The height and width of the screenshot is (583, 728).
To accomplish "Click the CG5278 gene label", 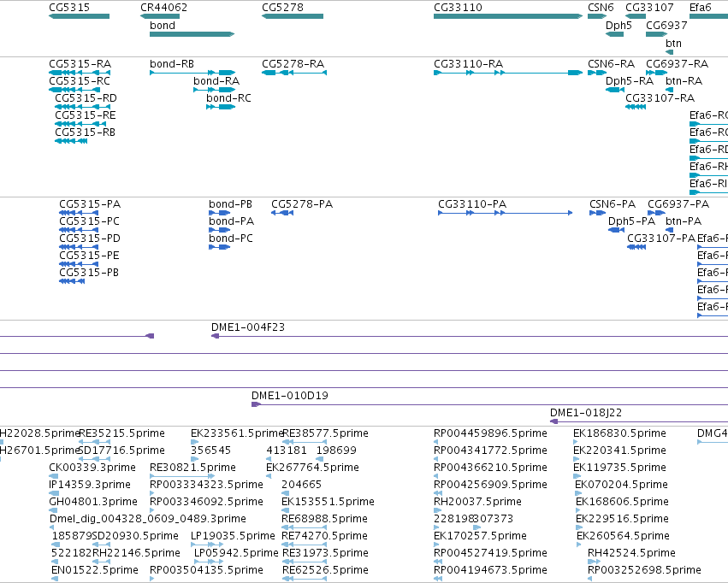I will (282, 8).
